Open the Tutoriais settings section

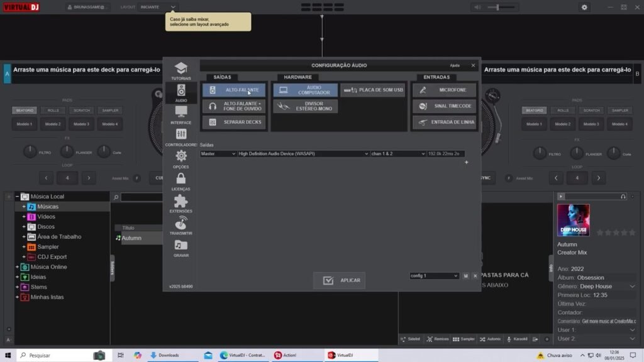[x=180, y=71]
